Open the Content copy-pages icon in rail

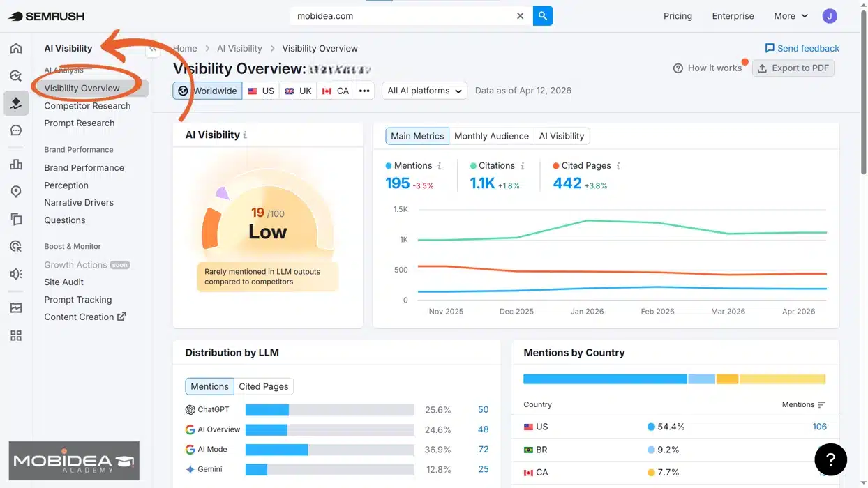tap(16, 219)
